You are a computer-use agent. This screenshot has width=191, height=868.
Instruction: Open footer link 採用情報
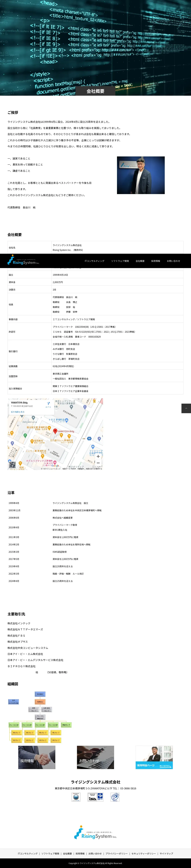tap(80, 853)
